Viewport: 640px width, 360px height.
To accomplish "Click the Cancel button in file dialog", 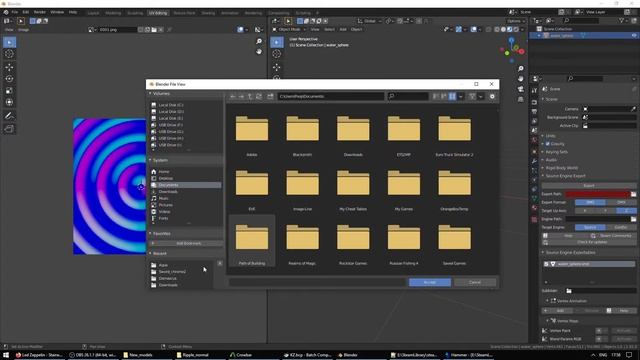I will (475, 282).
